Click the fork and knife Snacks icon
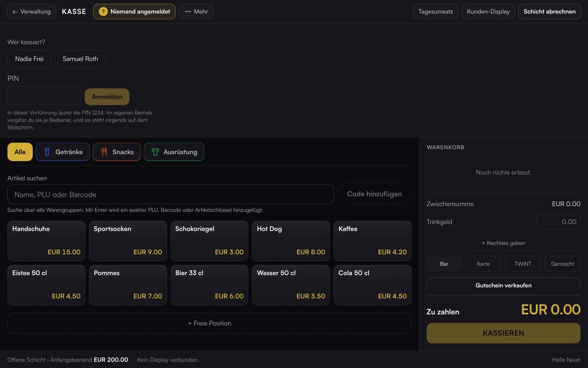 [x=104, y=152]
